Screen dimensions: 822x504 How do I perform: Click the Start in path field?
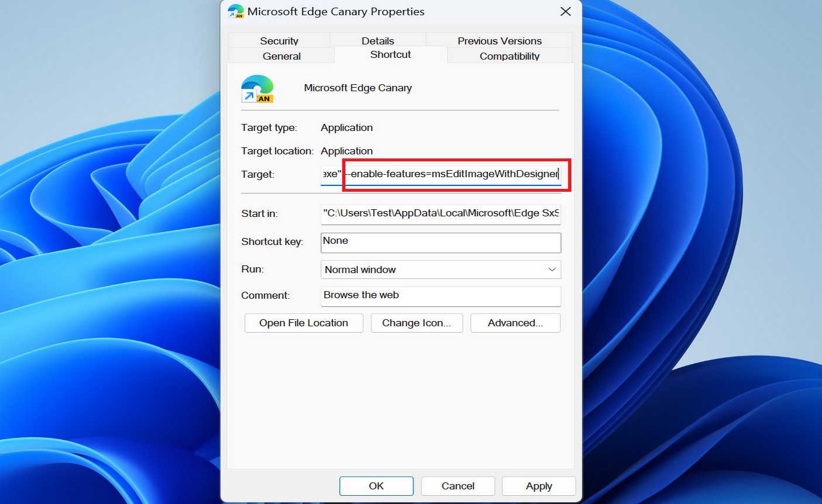point(441,213)
